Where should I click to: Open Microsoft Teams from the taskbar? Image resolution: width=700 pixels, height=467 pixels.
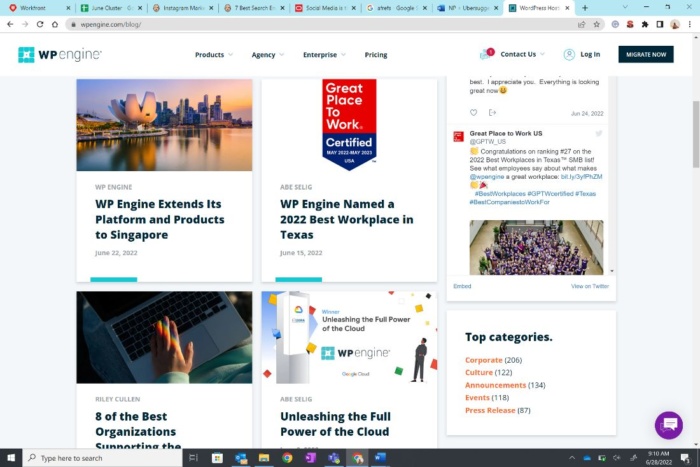pyautogui.click(x=333, y=458)
